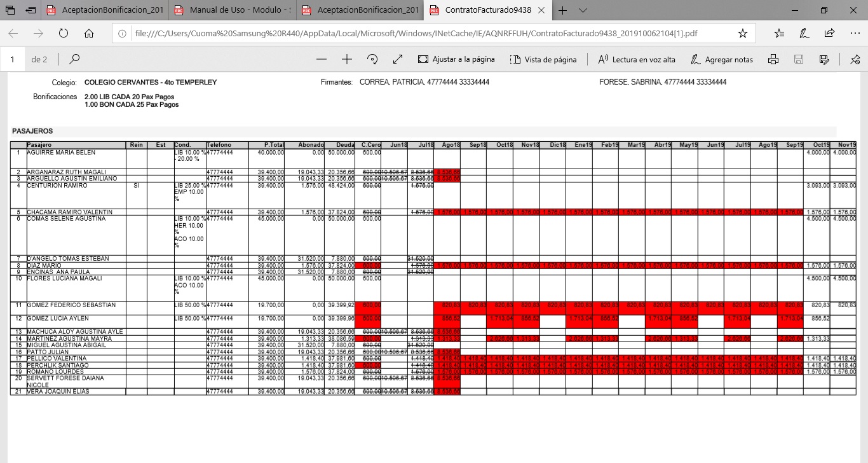Click passenger GOMEZ FEDERICO SEBASTIAN
Image resolution: width=868 pixels, height=463 pixels.
(x=71, y=305)
